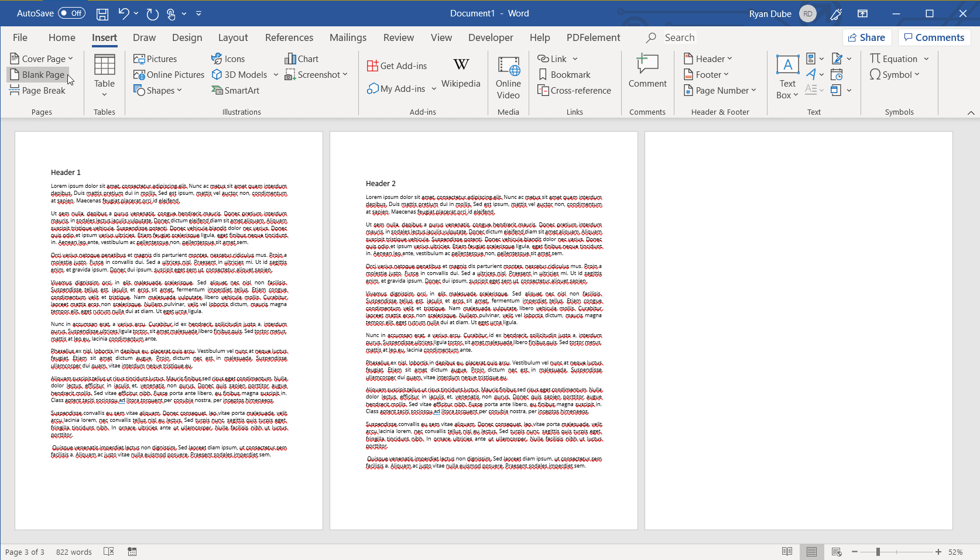Open the PDFelement tab
The height and width of the screenshot is (560, 980).
[x=593, y=37]
